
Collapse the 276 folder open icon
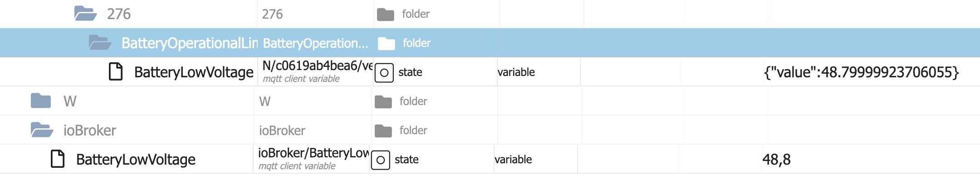85,14
